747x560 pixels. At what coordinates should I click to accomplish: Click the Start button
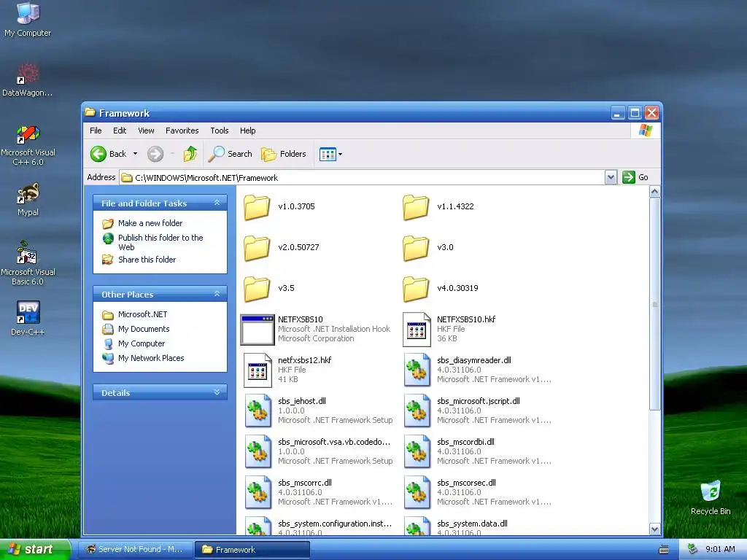click(x=35, y=550)
